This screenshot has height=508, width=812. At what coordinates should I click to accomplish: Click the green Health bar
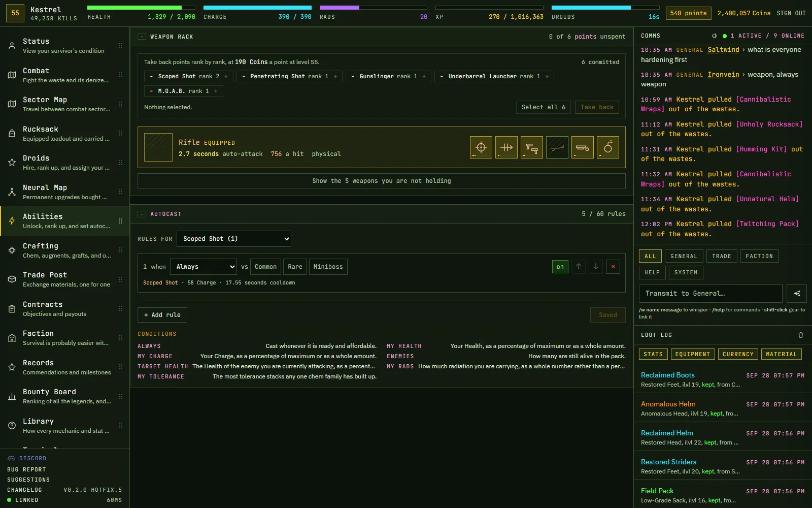click(x=141, y=8)
